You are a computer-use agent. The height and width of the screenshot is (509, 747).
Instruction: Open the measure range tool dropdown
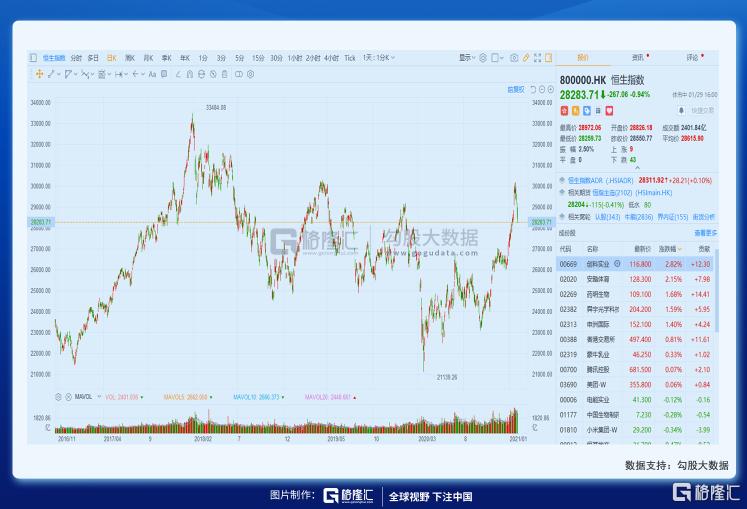click(x=126, y=74)
